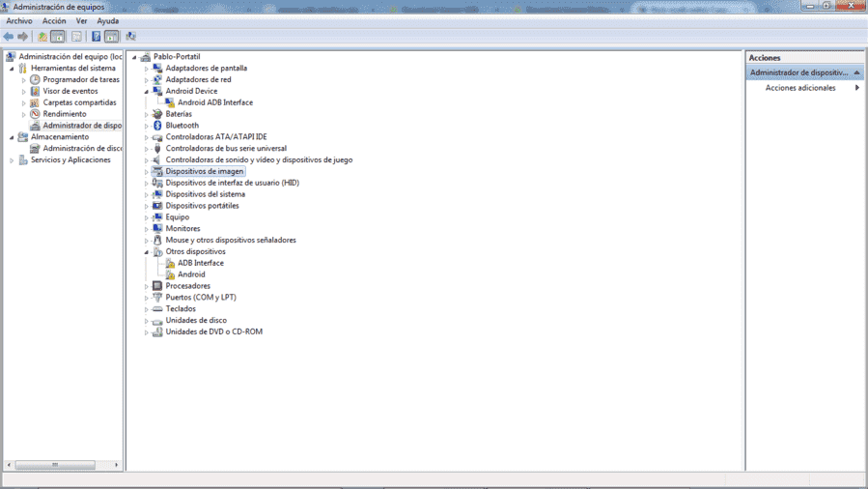Expand Servicios y Aplicaciones node
The image size is (868, 489).
tap(12, 160)
